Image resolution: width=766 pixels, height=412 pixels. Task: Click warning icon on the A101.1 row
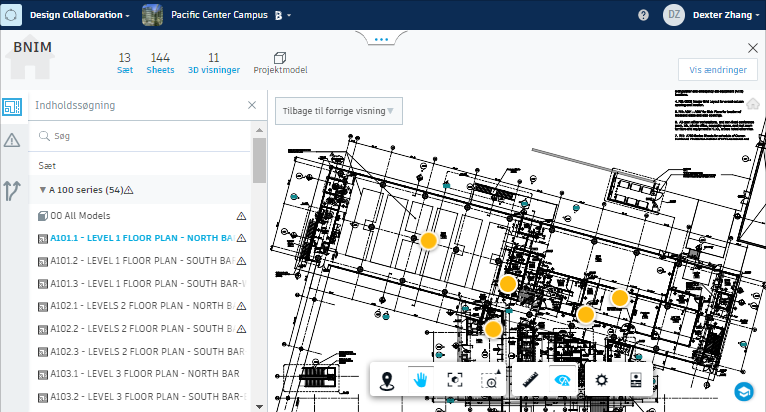pyautogui.click(x=241, y=238)
